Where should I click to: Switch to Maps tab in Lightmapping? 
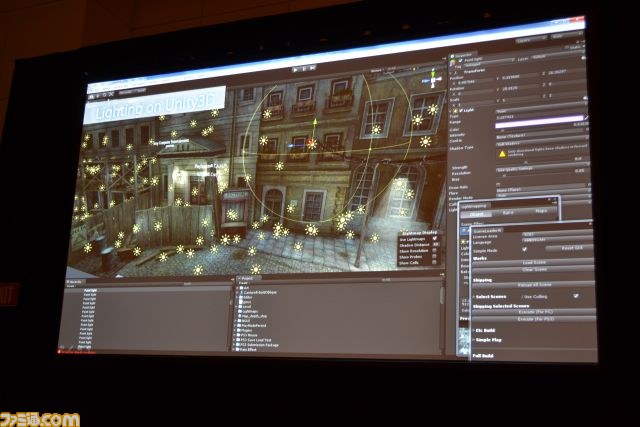tap(541, 211)
